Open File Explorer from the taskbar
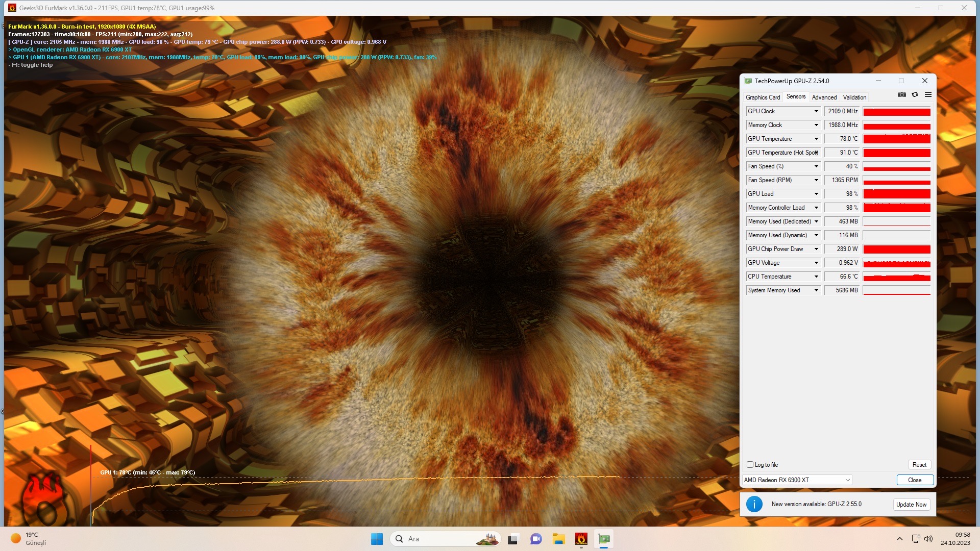 click(x=558, y=539)
